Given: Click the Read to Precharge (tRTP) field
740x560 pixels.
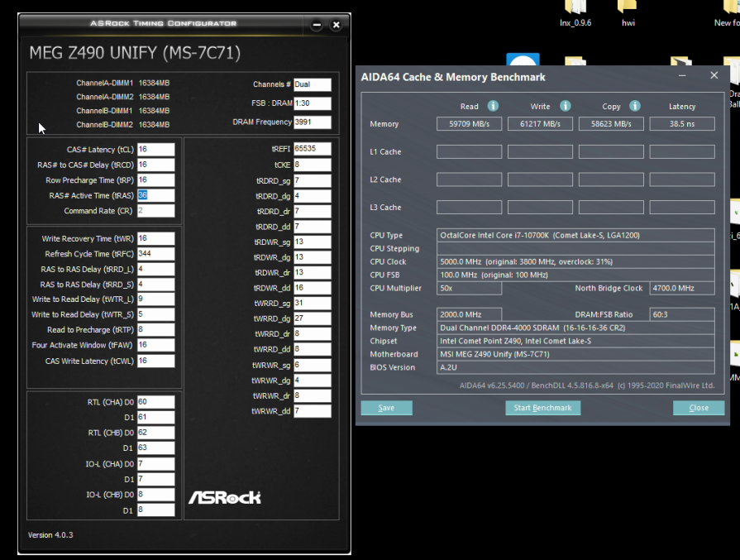Looking at the screenshot, I should [x=155, y=329].
